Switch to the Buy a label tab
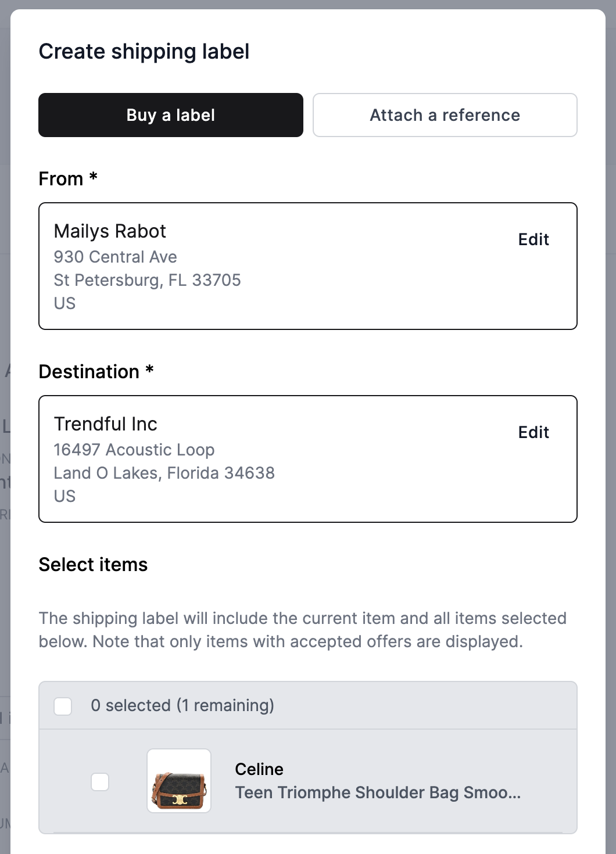 (x=171, y=115)
